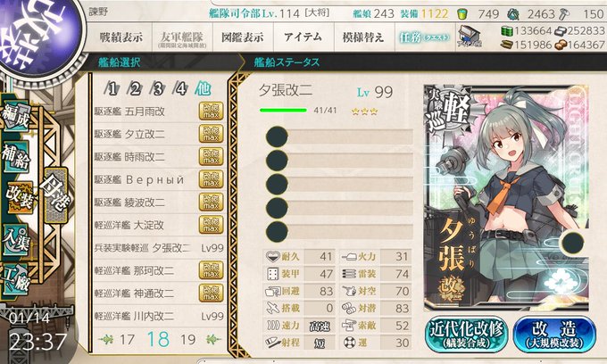Viewport: 607px width, 364px height.
Task: Open the item shop building icon
Action: point(468,37)
